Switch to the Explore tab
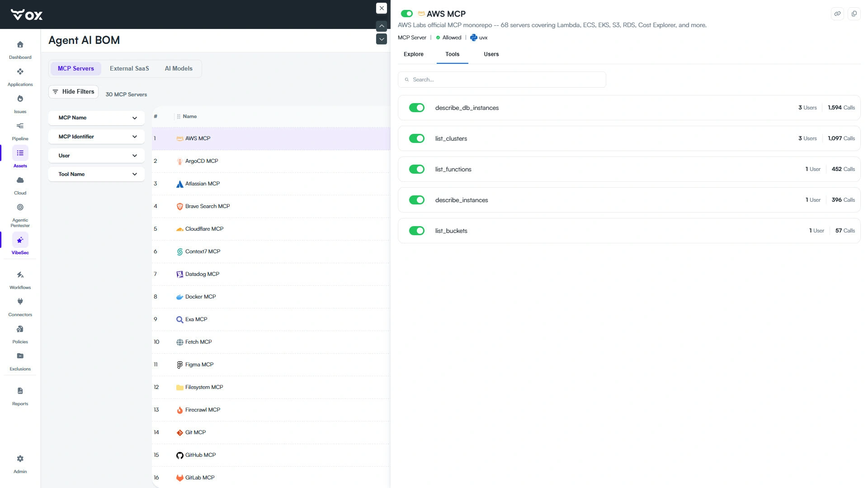The image size is (868, 488). [413, 54]
